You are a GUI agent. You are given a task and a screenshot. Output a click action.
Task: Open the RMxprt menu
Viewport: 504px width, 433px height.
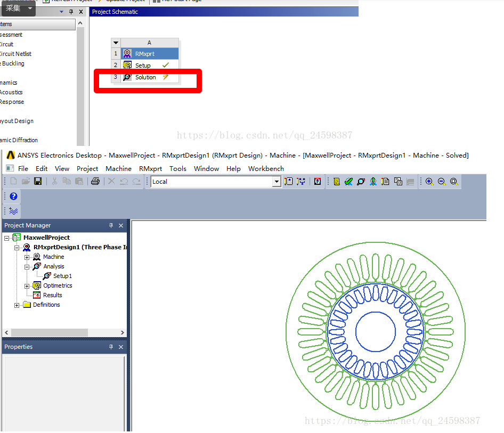(150, 168)
